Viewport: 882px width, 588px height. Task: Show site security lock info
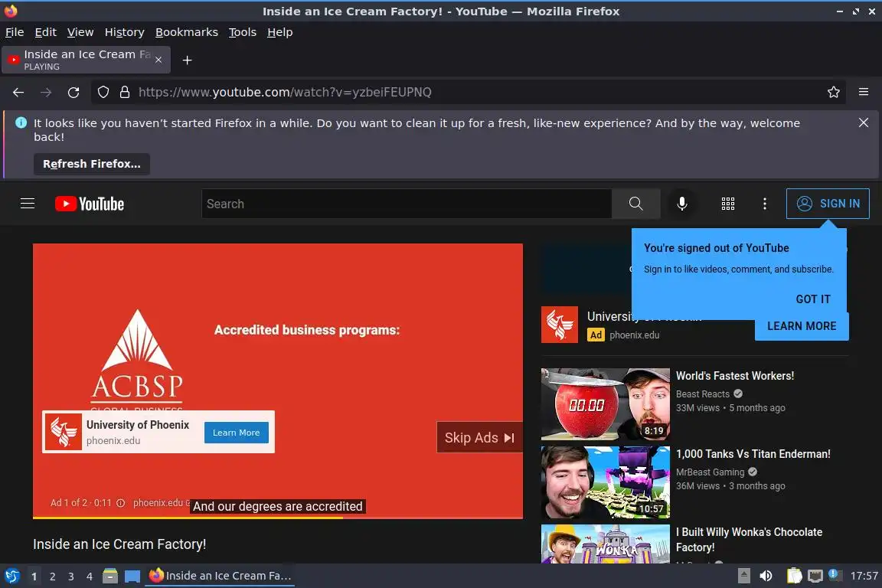pos(124,93)
